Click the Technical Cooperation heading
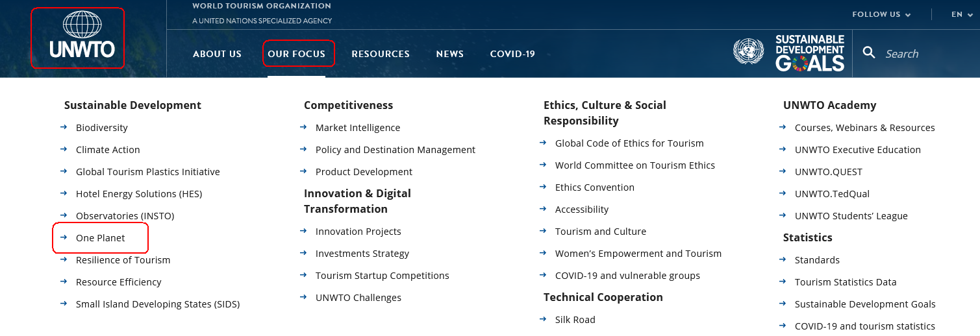Image resolution: width=980 pixels, height=336 pixels. coord(603,297)
